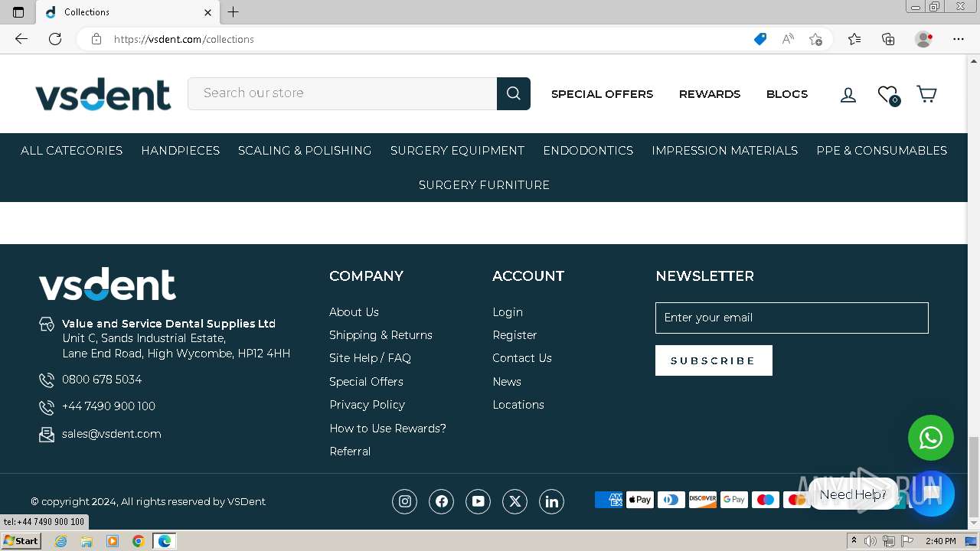Refresh the page
This screenshot has width=980, height=551.
click(x=55, y=39)
